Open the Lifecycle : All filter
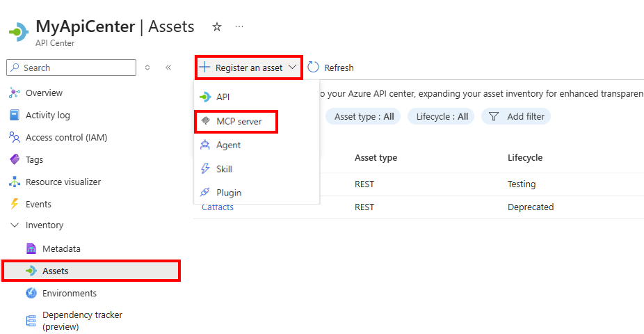The width and height of the screenshot is (644, 334). click(441, 117)
